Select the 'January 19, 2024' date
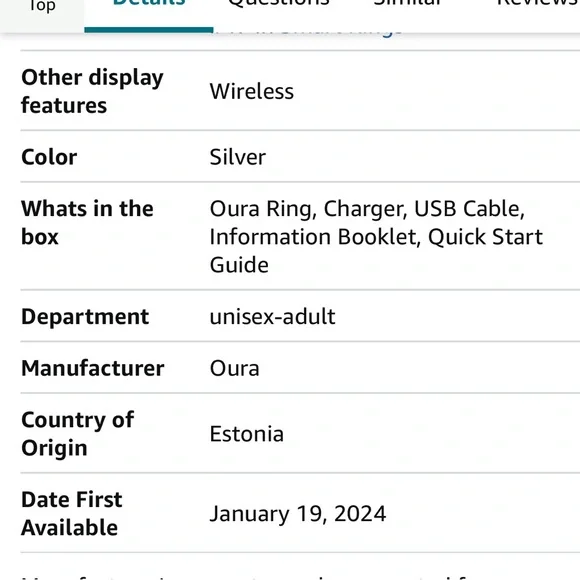 (x=298, y=514)
